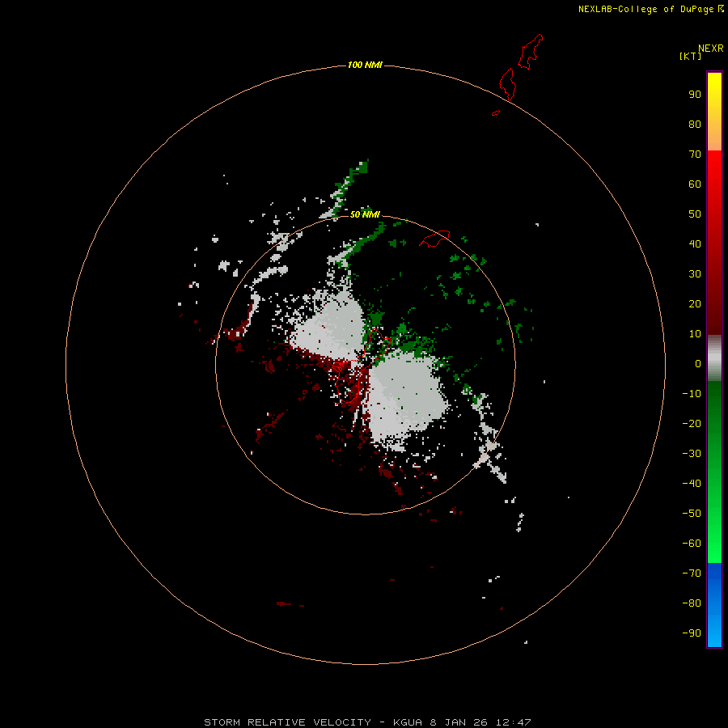This screenshot has width=728, height=728.
Task: Click the -20 value on velocity scale
Action: [x=692, y=423]
